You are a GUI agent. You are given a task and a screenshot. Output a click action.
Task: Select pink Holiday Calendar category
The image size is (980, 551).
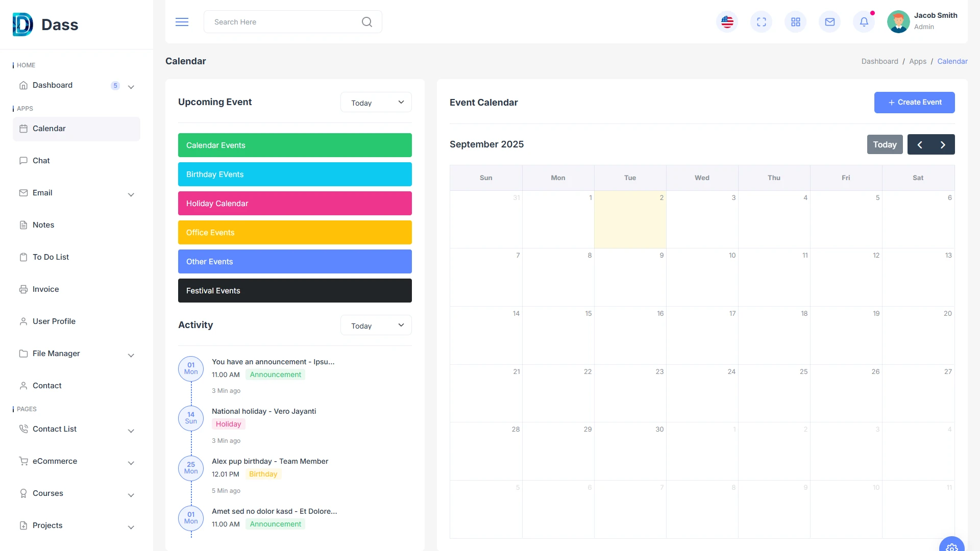(295, 204)
